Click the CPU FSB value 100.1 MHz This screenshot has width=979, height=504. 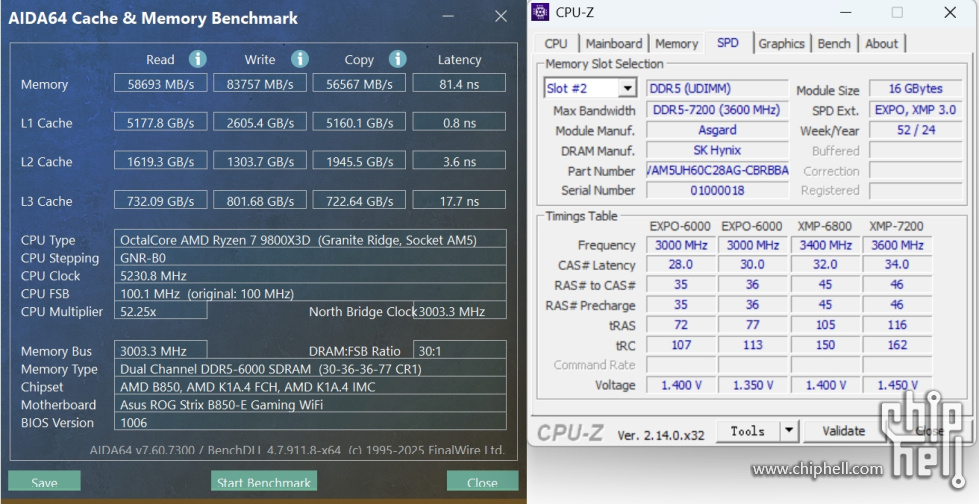click(x=310, y=293)
